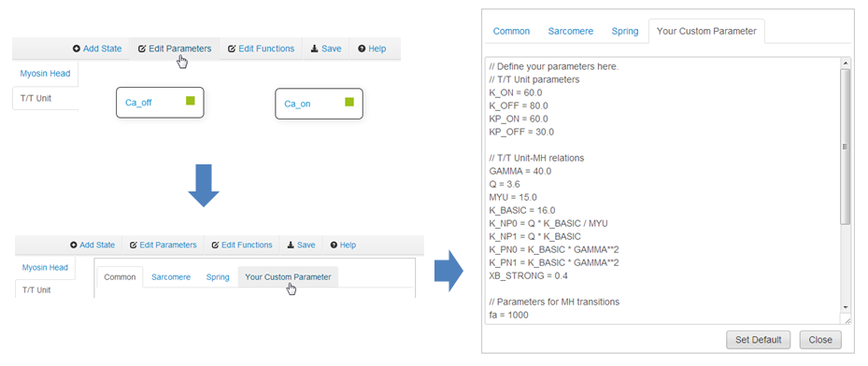Click the scrollbar down arrow in text area
This screenshot has height=366, width=868.
pos(845,307)
